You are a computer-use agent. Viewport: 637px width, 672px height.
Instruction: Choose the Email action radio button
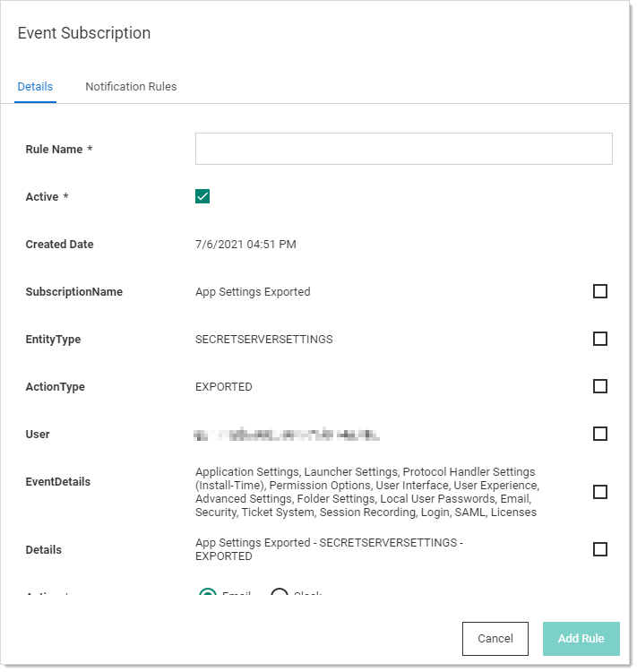[x=208, y=596]
